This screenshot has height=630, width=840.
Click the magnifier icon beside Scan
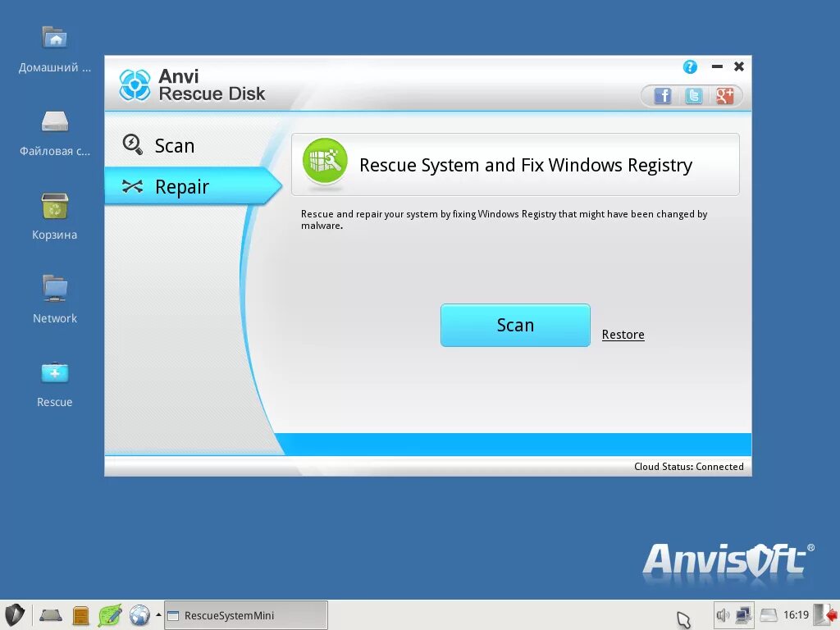[x=132, y=144]
